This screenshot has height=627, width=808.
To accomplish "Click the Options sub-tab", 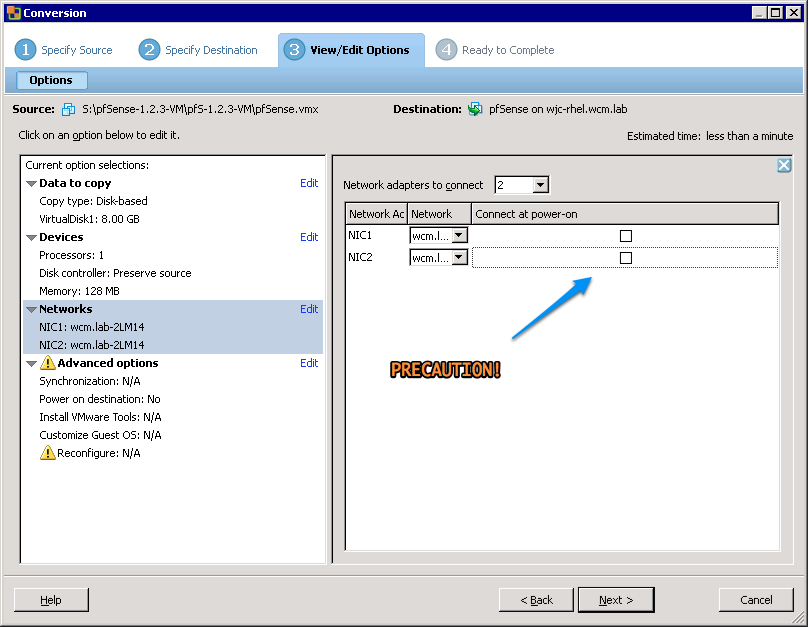I will pyautogui.click(x=52, y=80).
